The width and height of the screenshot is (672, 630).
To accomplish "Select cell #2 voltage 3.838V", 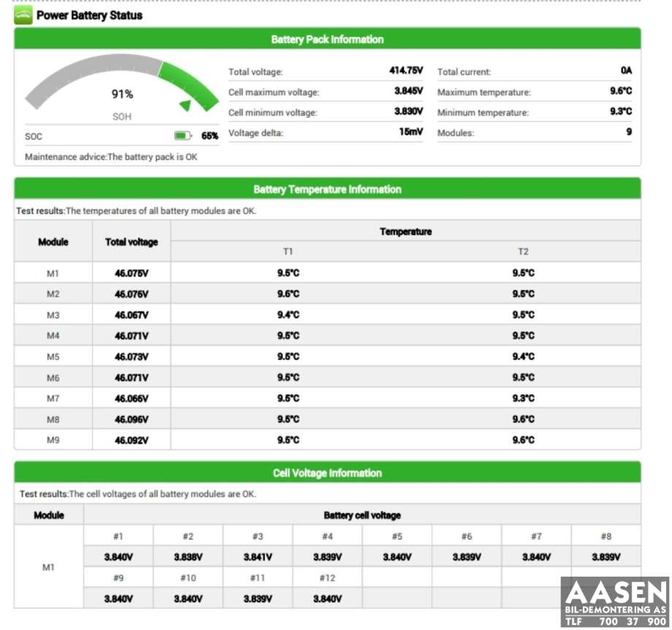I will tap(188, 557).
